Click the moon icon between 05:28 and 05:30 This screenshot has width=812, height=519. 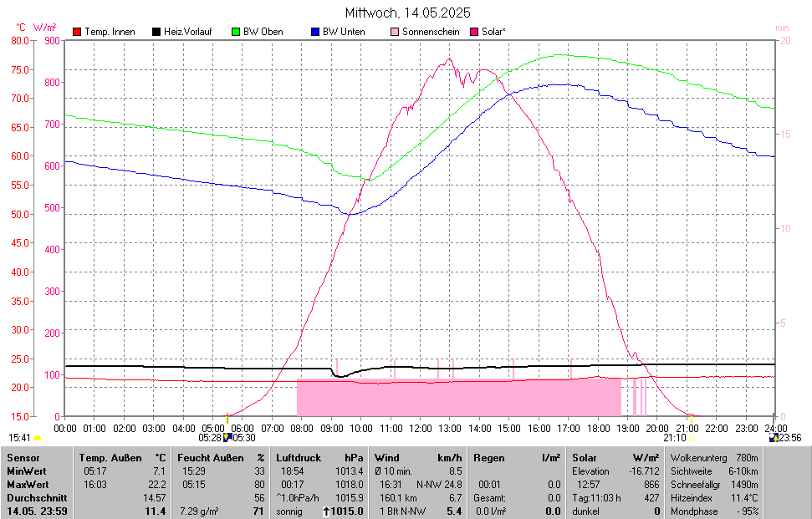(227, 438)
